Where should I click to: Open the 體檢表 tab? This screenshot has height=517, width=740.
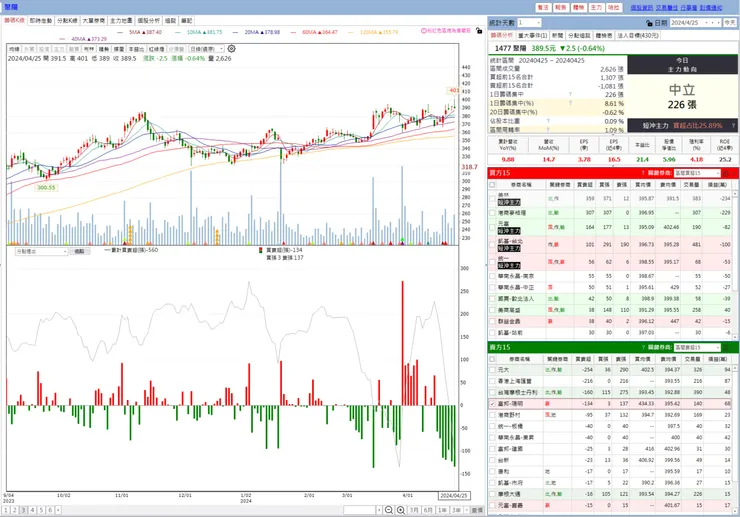coord(604,35)
